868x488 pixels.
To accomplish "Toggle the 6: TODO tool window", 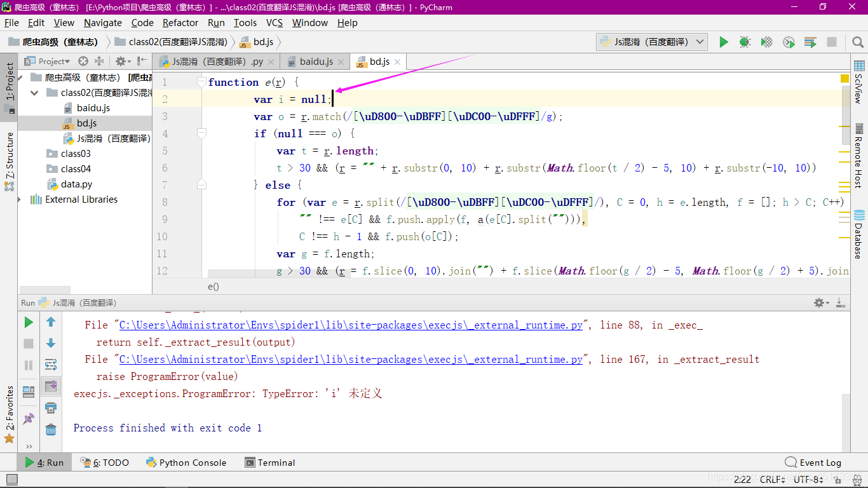I will click(105, 463).
